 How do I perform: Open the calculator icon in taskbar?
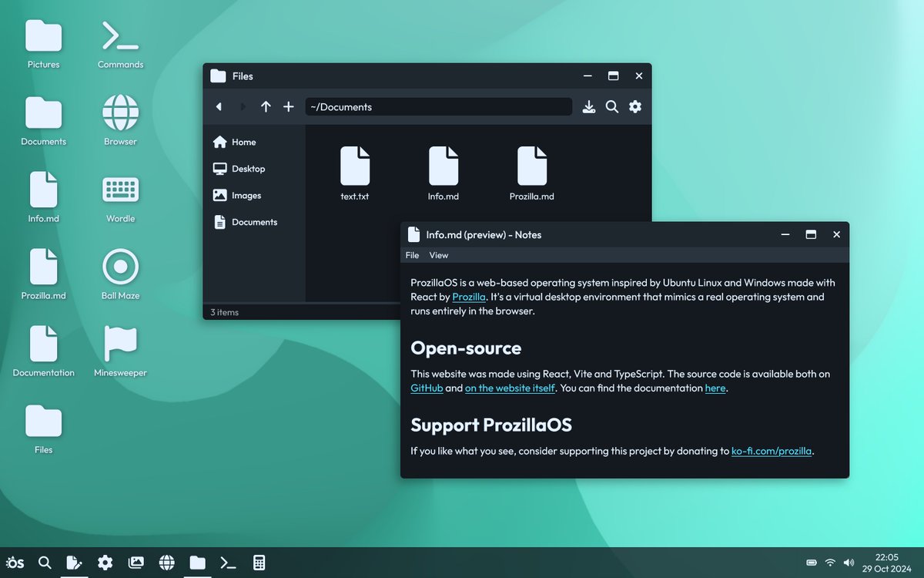coord(259,563)
